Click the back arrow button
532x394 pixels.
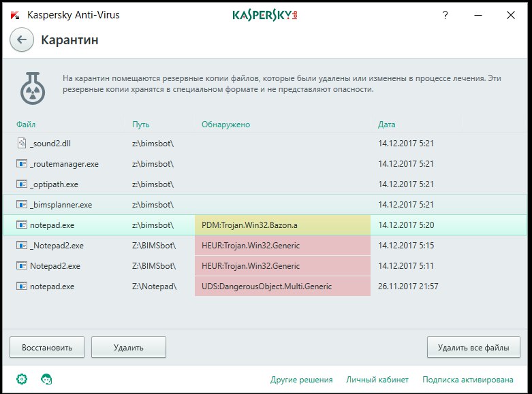click(x=22, y=39)
